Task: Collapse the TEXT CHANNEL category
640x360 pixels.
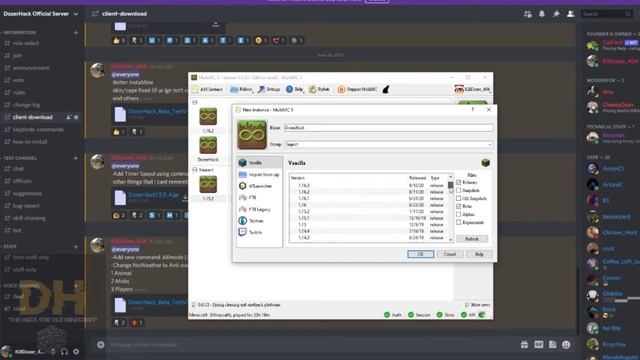Action: pyautogui.click(x=20, y=158)
